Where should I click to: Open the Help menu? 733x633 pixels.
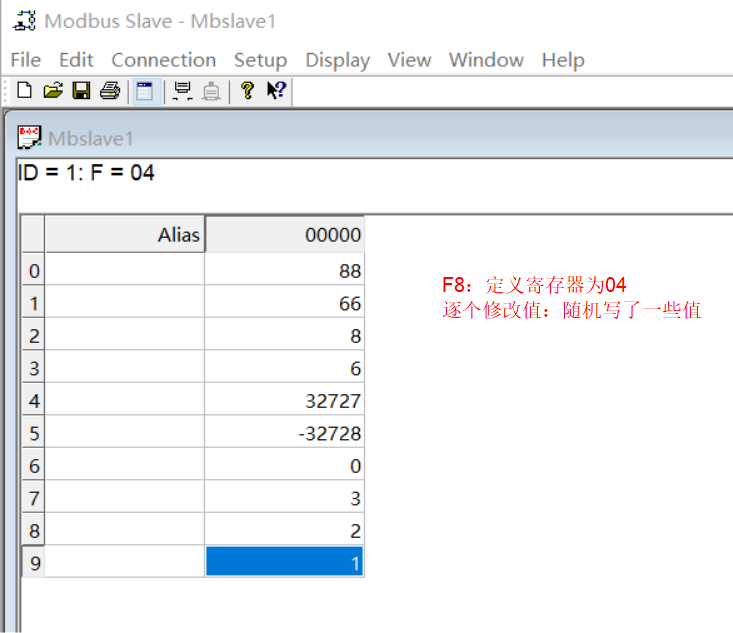(563, 60)
